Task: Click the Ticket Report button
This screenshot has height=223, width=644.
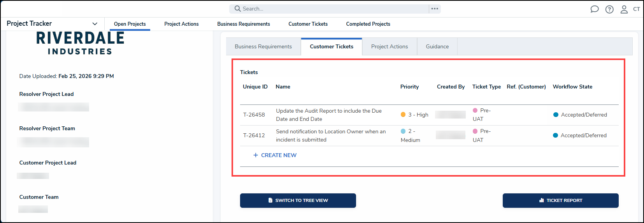Action: (561, 200)
